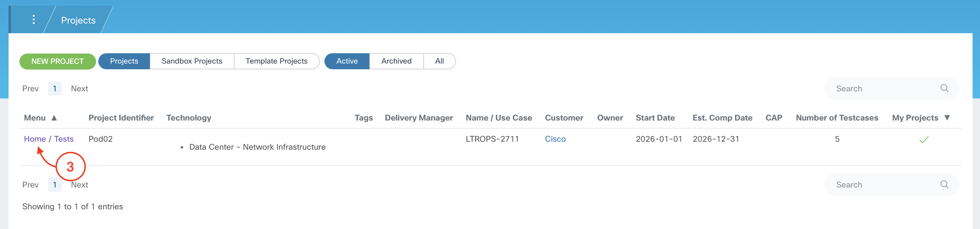Image resolution: width=980 pixels, height=229 pixels.
Task: Select the Active filter
Action: coord(346,61)
